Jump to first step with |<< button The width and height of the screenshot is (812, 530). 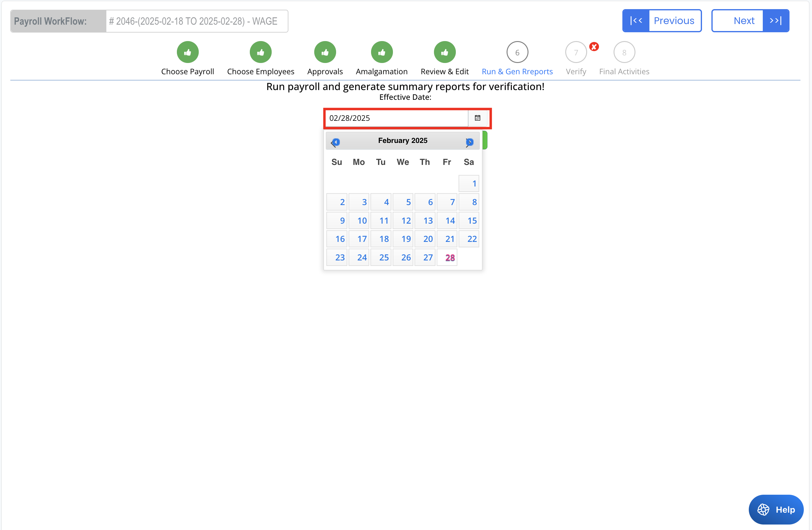pos(636,21)
